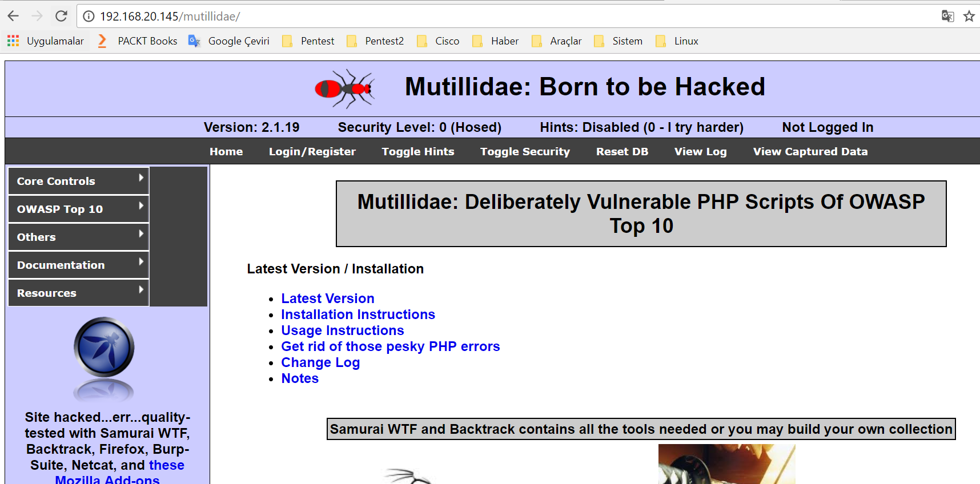The image size is (980, 484).
Task: Open the Araçlar bookmark folder
Action: click(556, 41)
